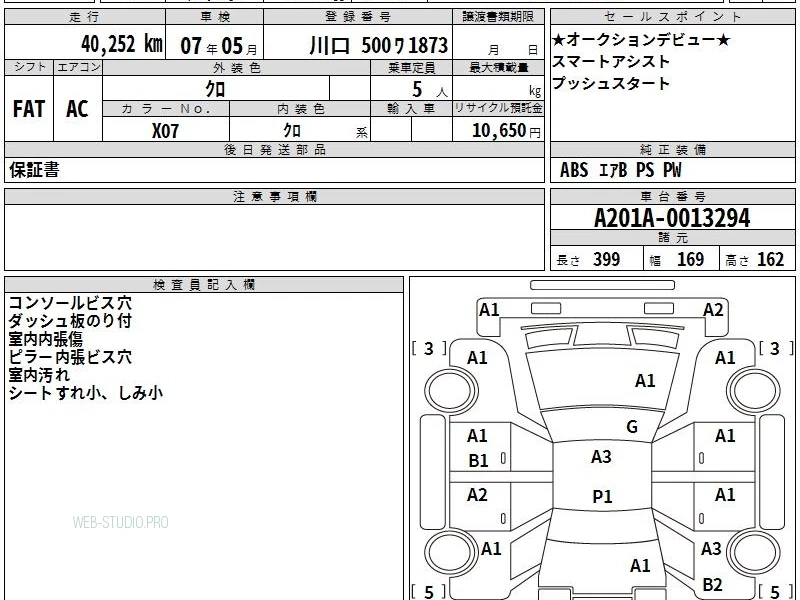
Task: Select inspector note ダッシュ板のり付
Action: coord(70,321)
